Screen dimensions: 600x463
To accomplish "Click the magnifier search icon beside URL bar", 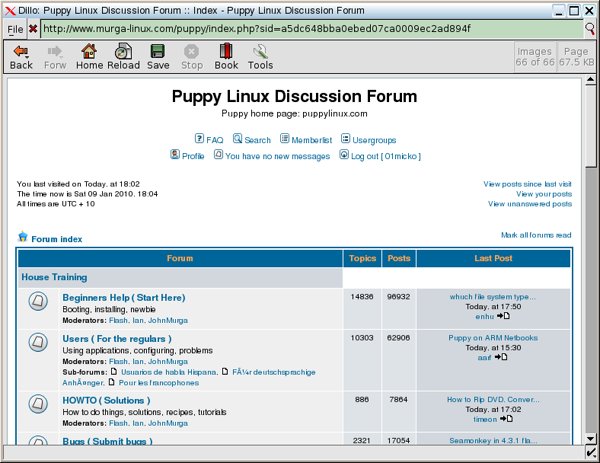I will coord(590,28).
